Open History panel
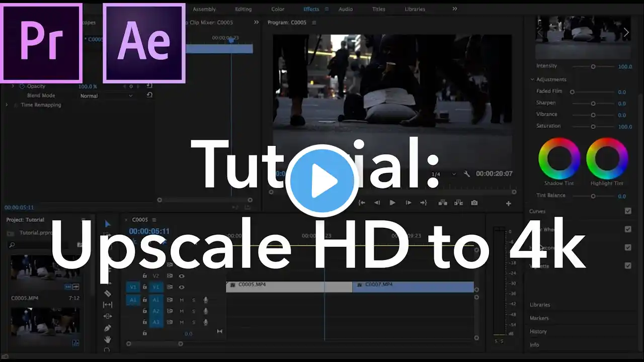This screenshot has height=362, width=644. click(x=538, y=331)
